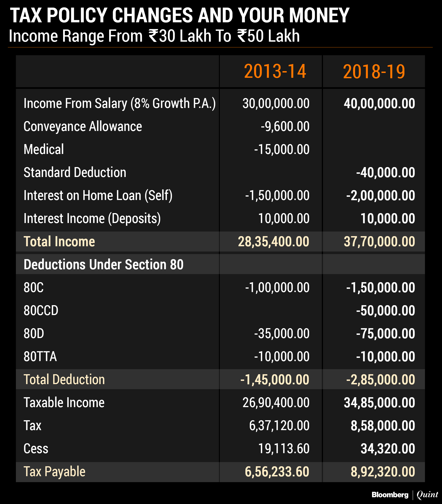The image size is (442, 504).
Task: Click the Bloomberg logo text
Action: (390, 494)
